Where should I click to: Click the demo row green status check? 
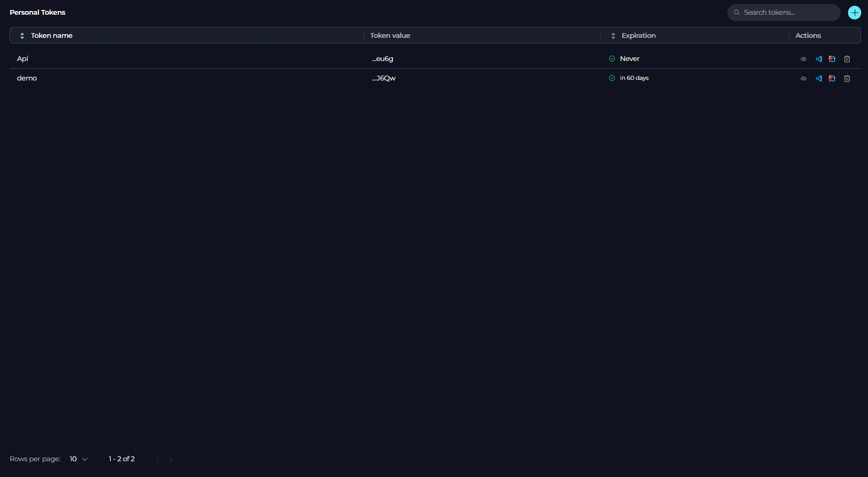pos(612,78)
